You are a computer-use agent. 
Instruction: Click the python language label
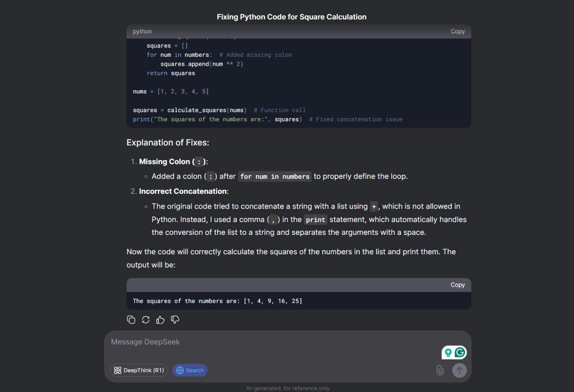(x=142, y=31)
